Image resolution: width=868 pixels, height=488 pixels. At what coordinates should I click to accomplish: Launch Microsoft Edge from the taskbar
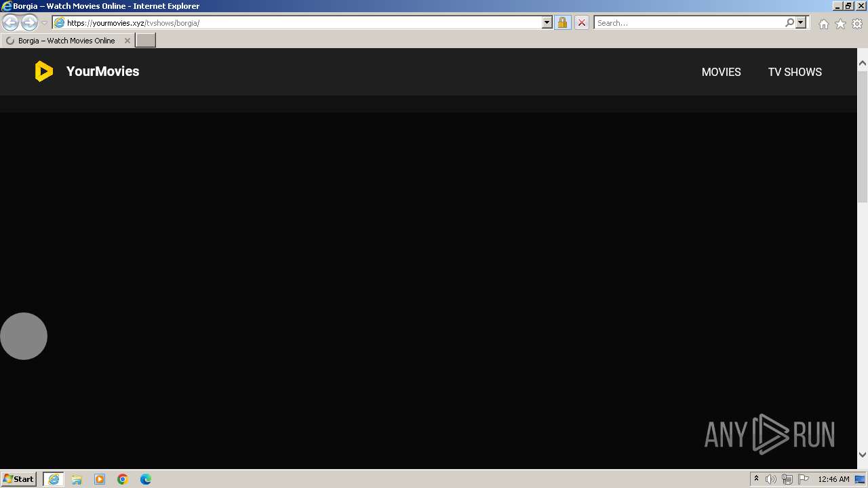click(x=146, y=479)
